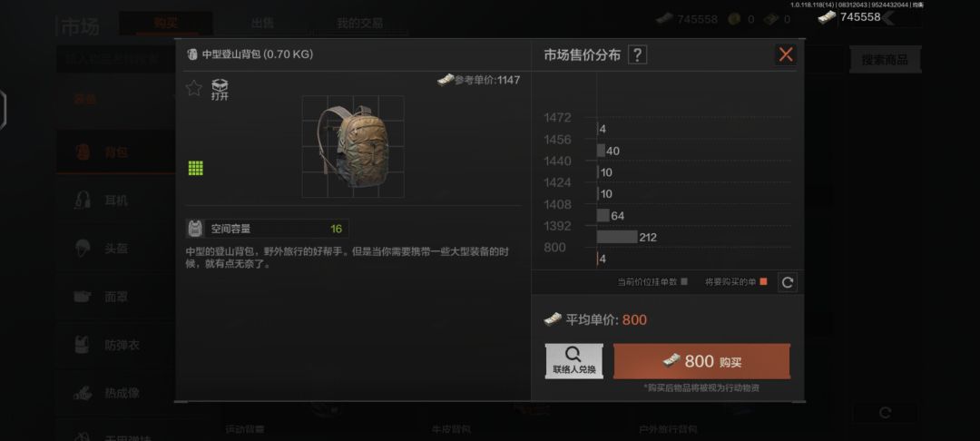Image resolution: width=980 pixels, height=441 pixels.
Task: Open the backpack via 打开 box icon
Action: [x=220, y=90]
